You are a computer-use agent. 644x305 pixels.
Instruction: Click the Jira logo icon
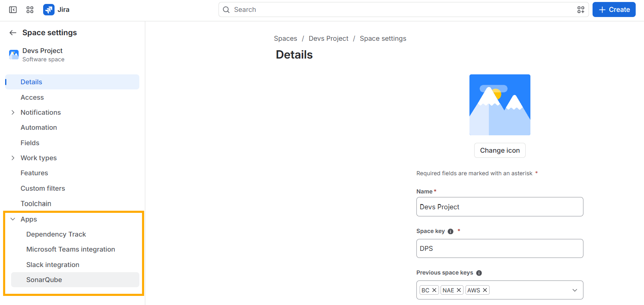[49, 9]
